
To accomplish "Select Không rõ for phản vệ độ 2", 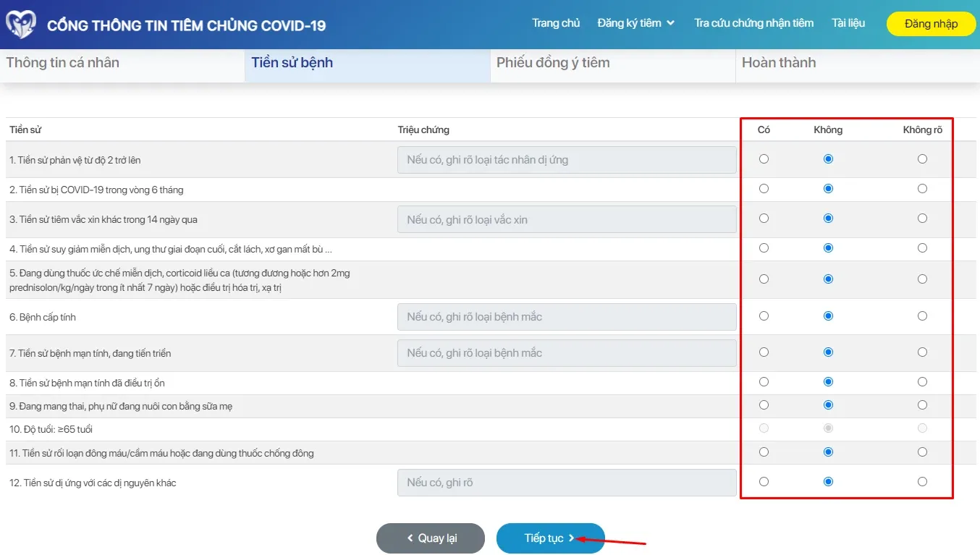I will pyautogui.click(x=922, y=159).
